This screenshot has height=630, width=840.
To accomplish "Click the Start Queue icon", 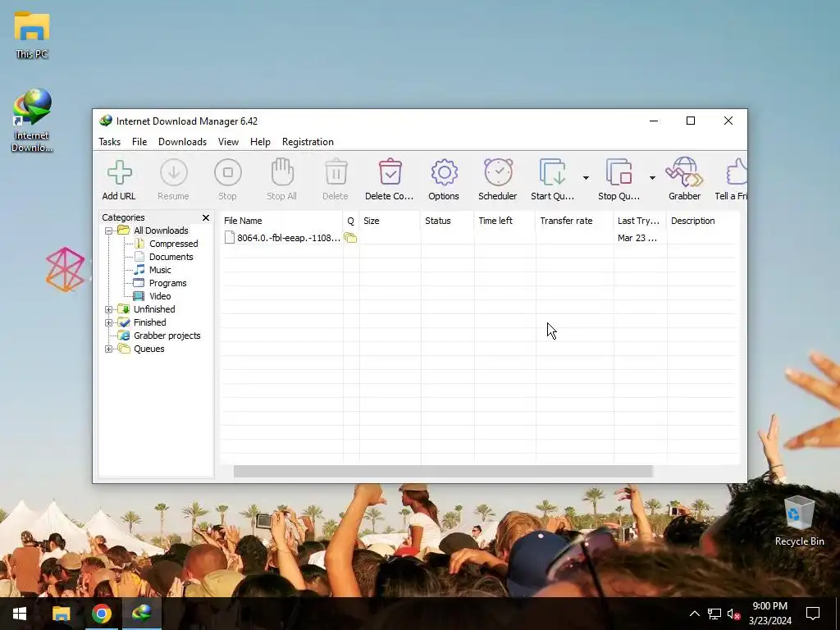I will coord(552,172).
